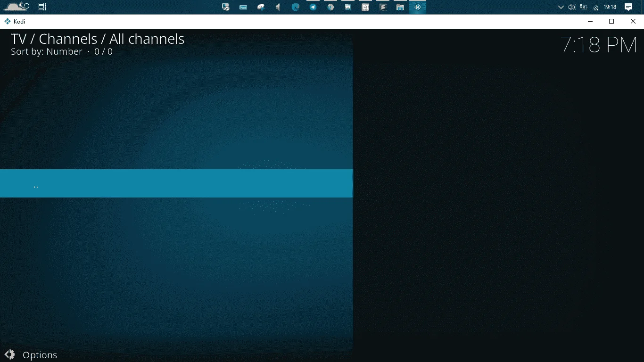Click 'Sort by: Number' label

47,51
